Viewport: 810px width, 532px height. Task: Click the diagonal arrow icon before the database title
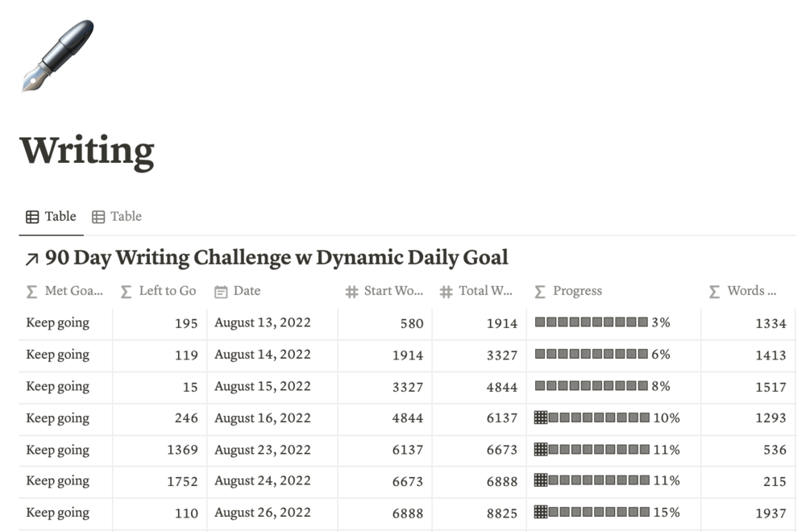click(x=32, y=257)
